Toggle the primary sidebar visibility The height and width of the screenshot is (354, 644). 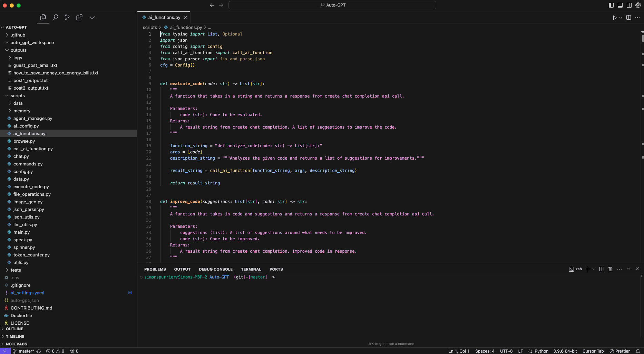coord(611,5)
